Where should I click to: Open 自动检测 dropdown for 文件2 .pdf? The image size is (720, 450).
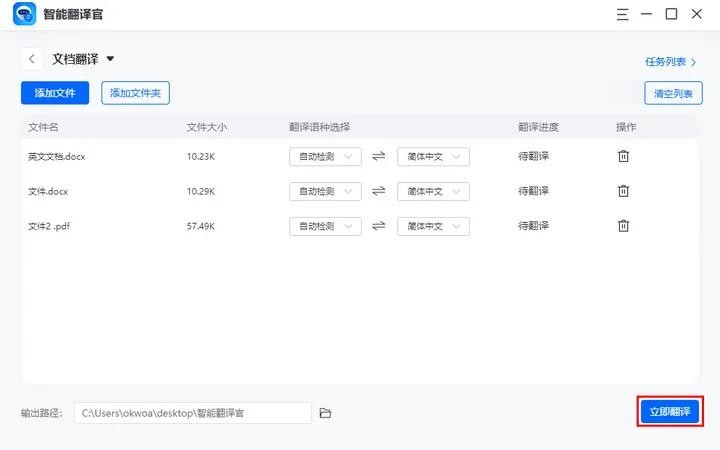pyautogui.click(x=325, y=226)
